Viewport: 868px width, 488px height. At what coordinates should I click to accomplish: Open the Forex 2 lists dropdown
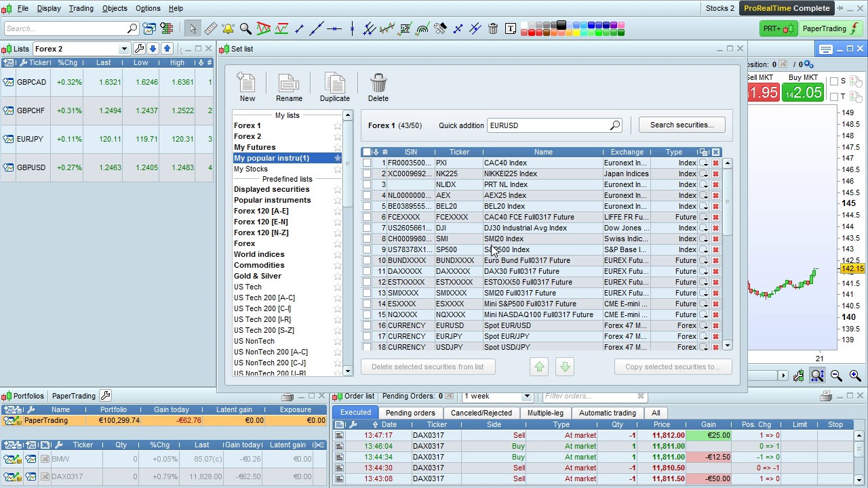coord(124,48)
